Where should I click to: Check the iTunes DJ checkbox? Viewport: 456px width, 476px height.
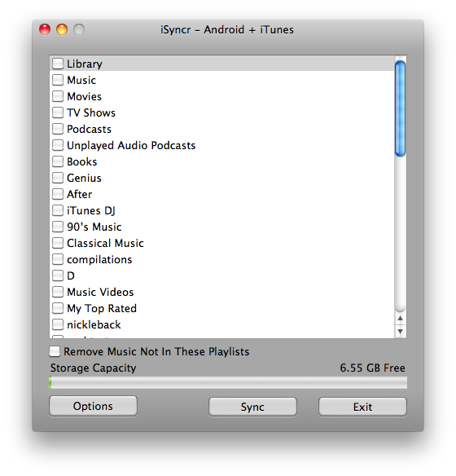click(58, 210)
